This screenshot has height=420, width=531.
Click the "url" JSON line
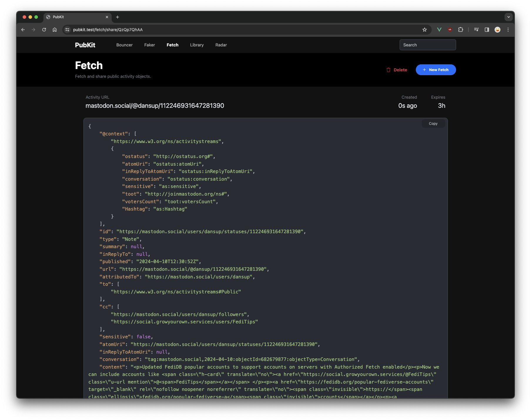184,269
